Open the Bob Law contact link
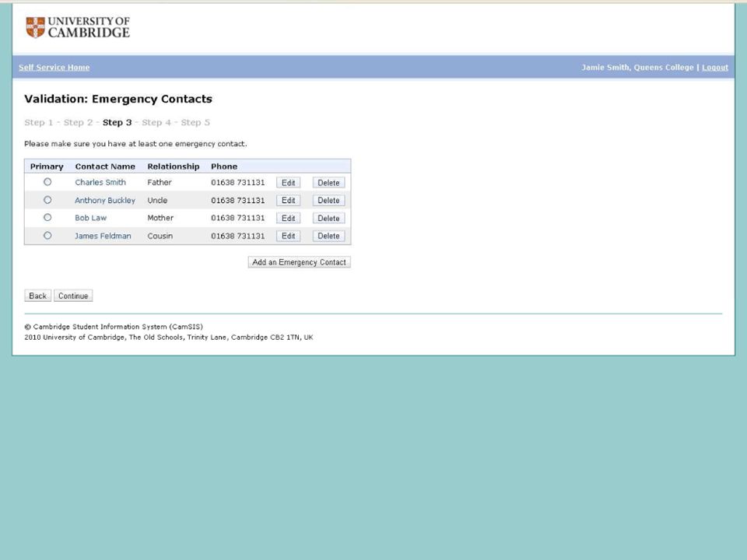Screen dimensions: 747x560 click(x=90, y=218)
